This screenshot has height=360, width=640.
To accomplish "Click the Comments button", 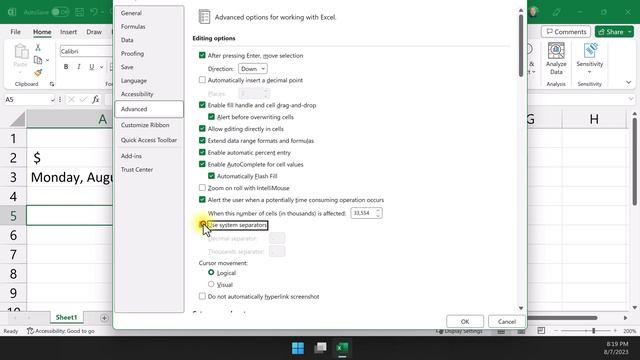I will [x=566, y=31].
